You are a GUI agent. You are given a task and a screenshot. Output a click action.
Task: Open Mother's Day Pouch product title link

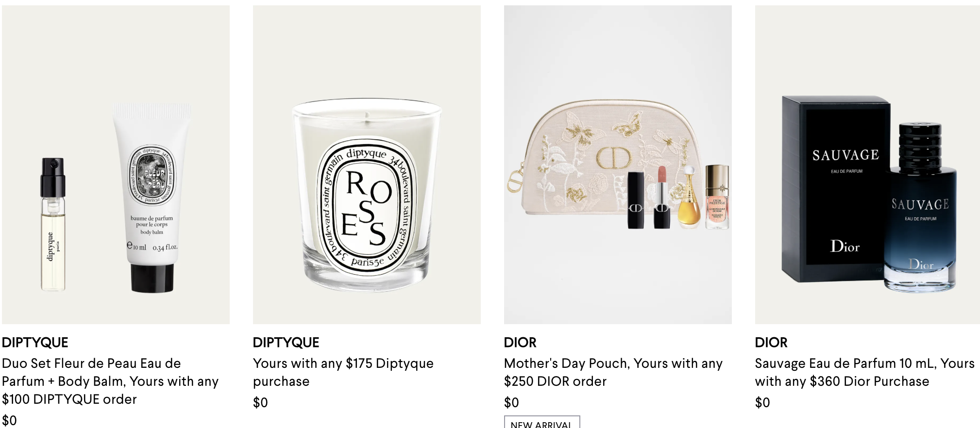(x=613, y=372)
